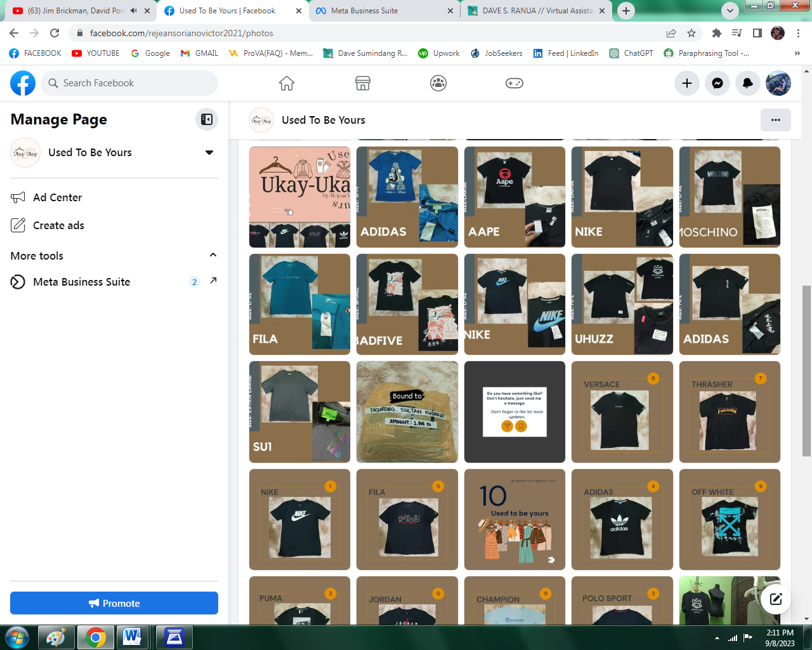Open the Windows Start menu
This screenshot has width=812, height=650.
pyautogui.click(x=17, y=637)
